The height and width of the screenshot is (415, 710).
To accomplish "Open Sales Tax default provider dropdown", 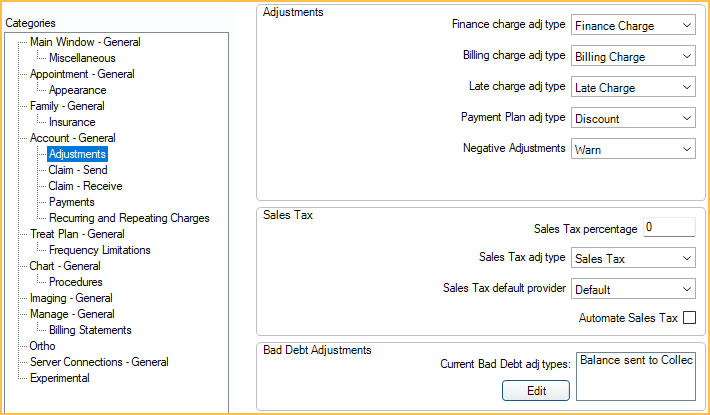I will click(x=634, y=290).
